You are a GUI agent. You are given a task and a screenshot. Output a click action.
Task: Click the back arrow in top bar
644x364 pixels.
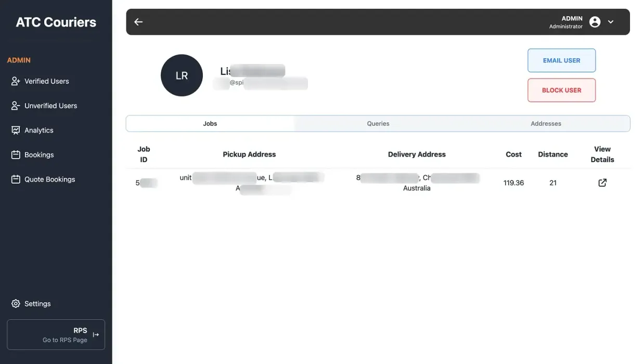[x=138, y=22]
